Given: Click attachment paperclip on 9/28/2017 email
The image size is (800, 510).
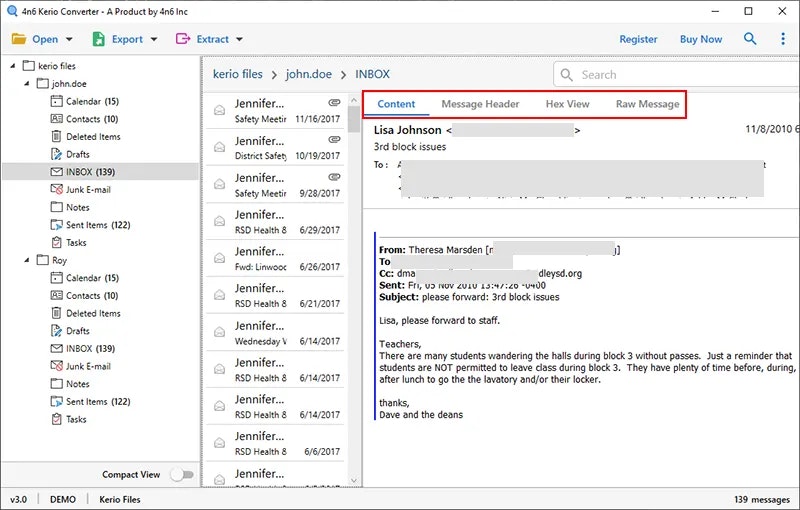Looking at the screenshot, I should pos(334,176).
